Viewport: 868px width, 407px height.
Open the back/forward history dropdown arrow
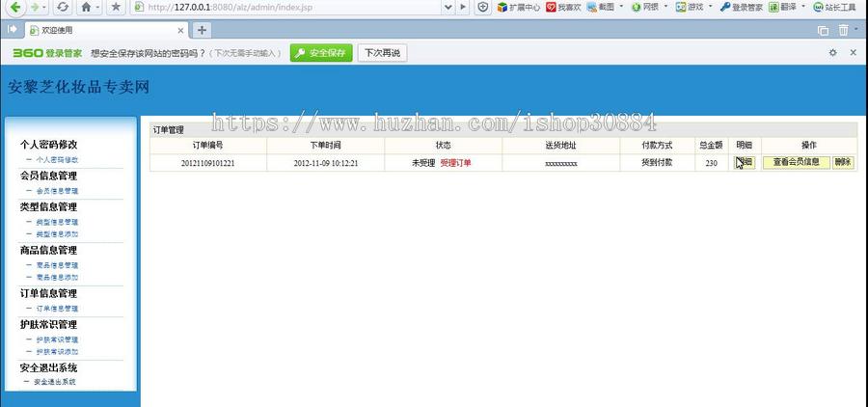[44, 7]
